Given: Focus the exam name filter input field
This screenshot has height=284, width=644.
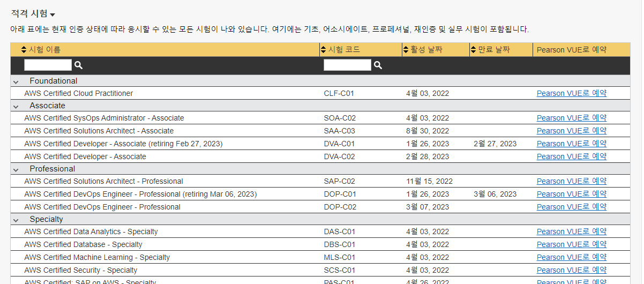Looking at the screenshot, I should click(48, 65).
